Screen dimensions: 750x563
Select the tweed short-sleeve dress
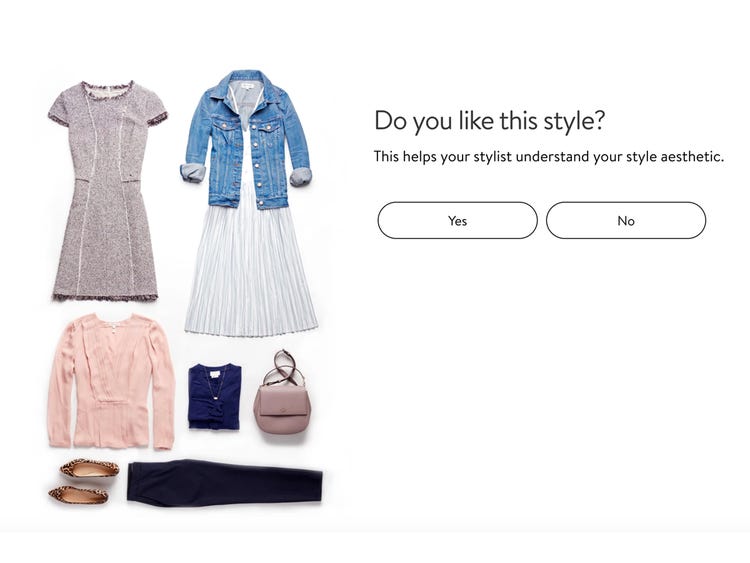pyautogui.click(x=108, y=190)
